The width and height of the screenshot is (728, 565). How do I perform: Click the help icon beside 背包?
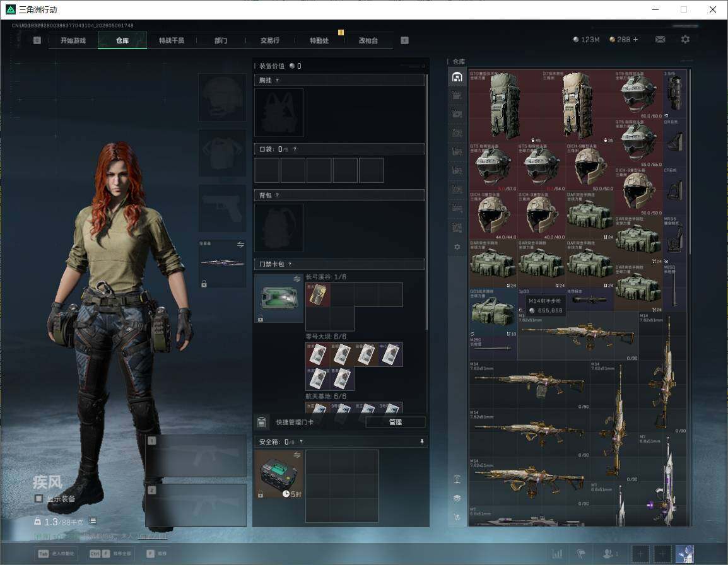click(277, 195)
